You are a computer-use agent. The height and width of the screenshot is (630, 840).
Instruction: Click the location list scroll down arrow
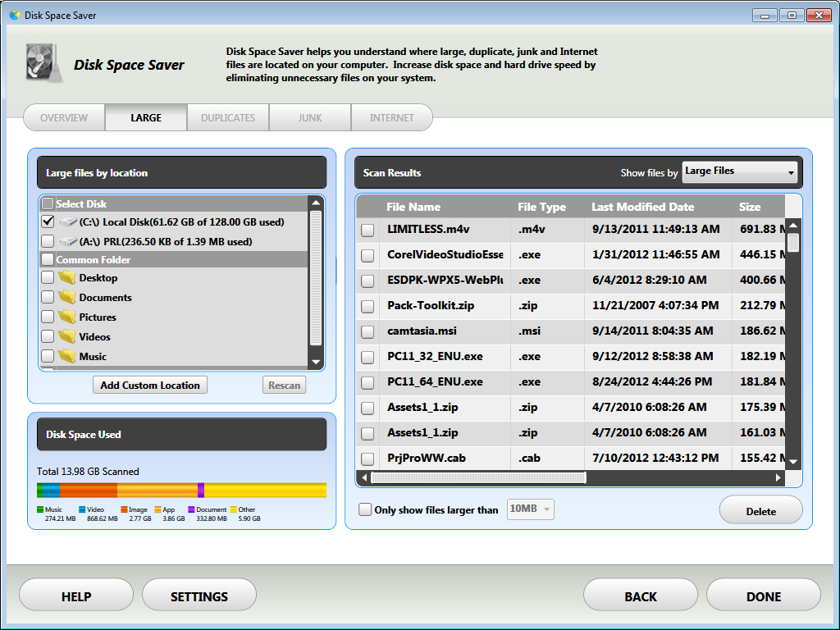tap(315, 362)
